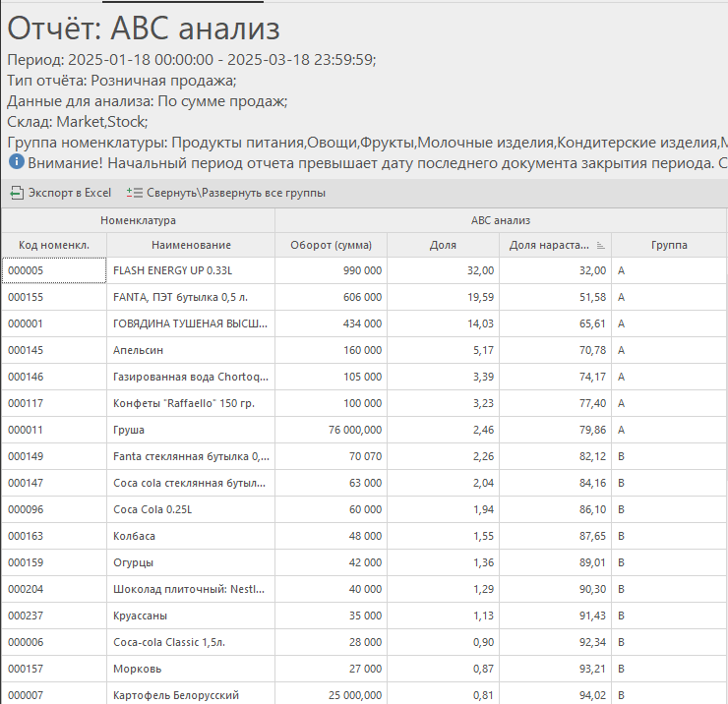Select the Огурцы row name
The image size is (728, 704).
pyautogui.click(x=191, y=562)
